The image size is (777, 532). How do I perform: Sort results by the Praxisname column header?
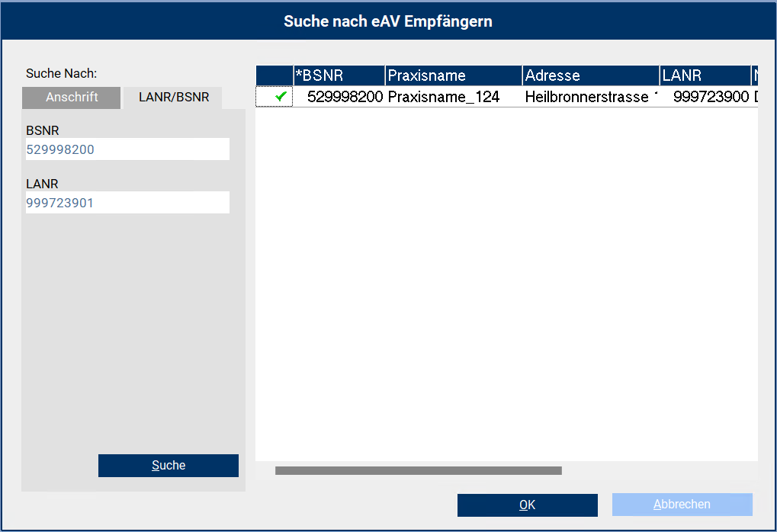click(452, 75)
